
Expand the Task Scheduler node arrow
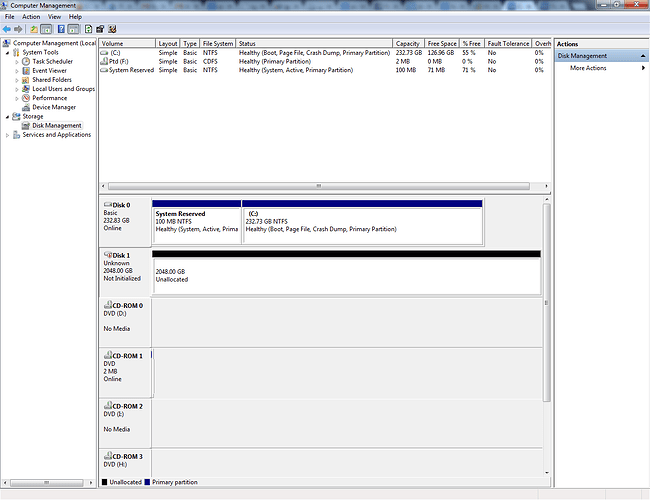(17, 62)
